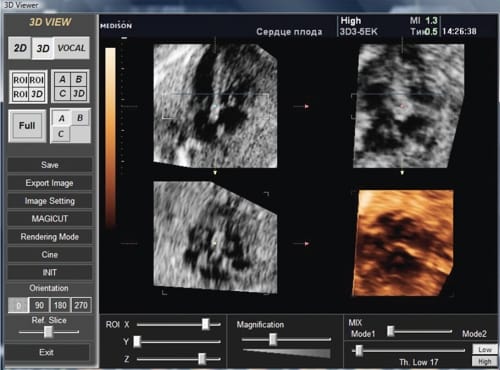Click the yellow arrow marker below plane A
This screenshot has width=500, height=370.
(x=215, y=172)
